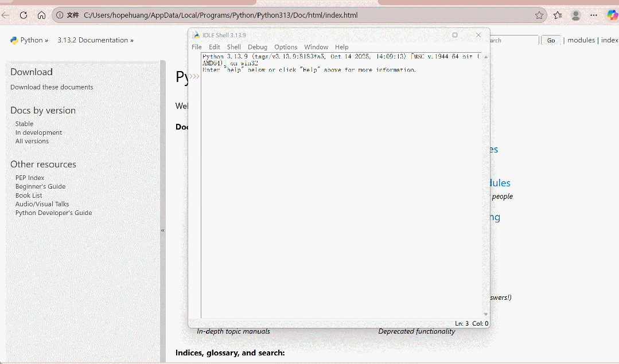Open the Book List link
Screen dimensions: 619x364
point(29,195)
